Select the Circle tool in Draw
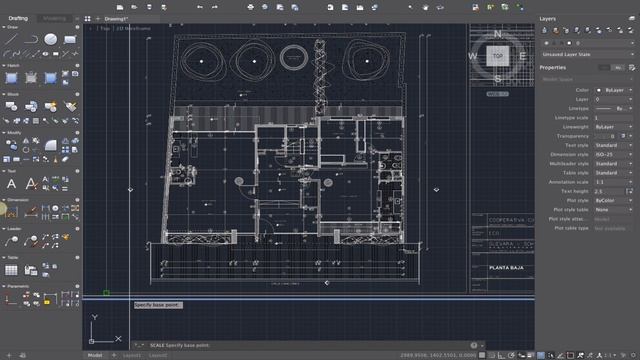 [x=51, y=39]
